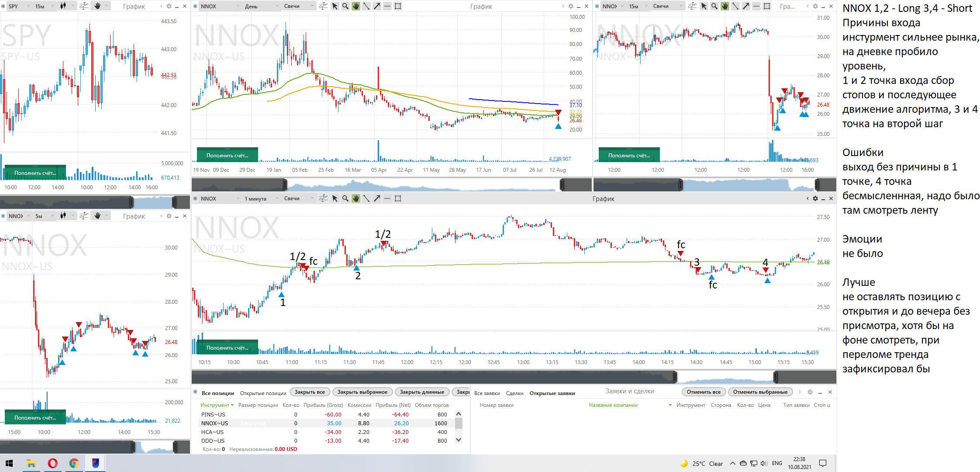Click Закрыть длинные button

pyautogui.click(x=422, y=392)
